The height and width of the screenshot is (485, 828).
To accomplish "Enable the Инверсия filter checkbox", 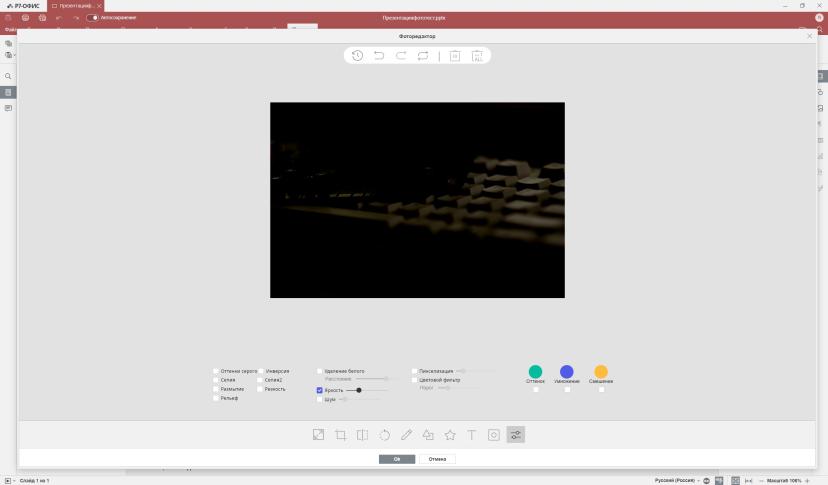I will pos(261,371).
